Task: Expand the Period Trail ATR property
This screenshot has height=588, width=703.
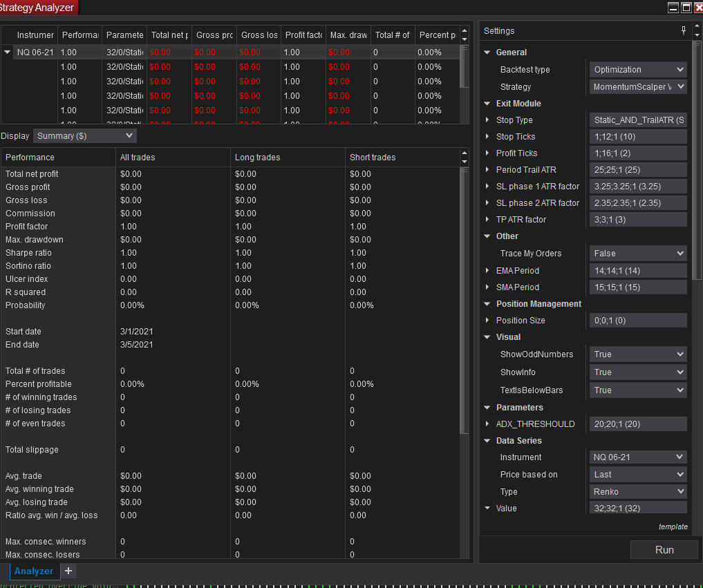Action: pos(487,170)
